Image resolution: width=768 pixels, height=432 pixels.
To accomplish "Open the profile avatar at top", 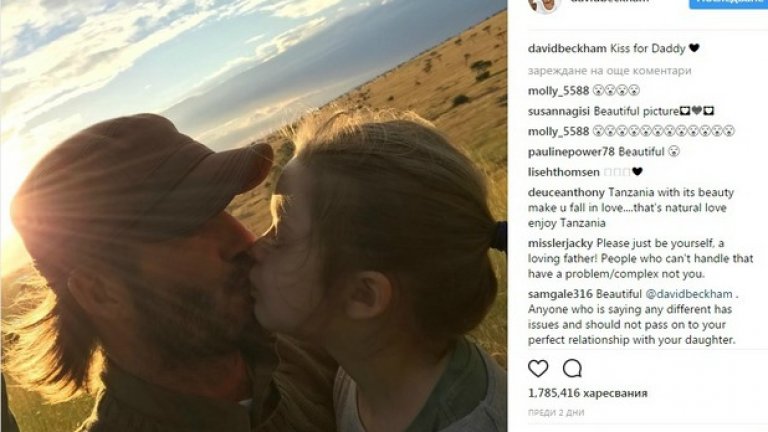I will pyautogui.click(x=543, y=4).
